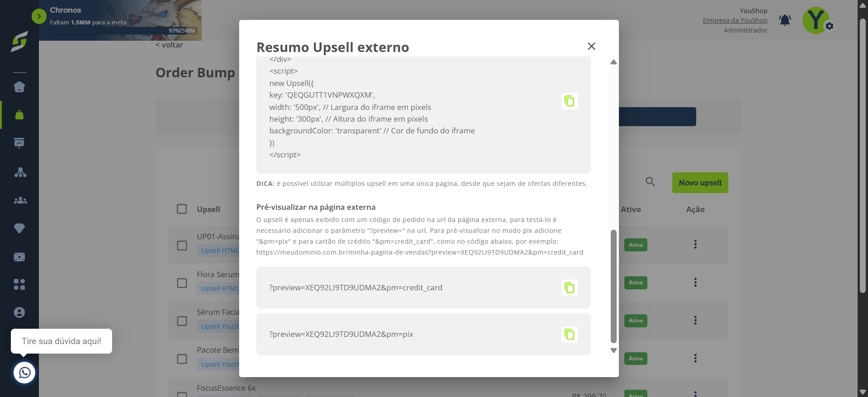Go back with the < voltar link
Screen dimensions: 868x397
point(170,45)
